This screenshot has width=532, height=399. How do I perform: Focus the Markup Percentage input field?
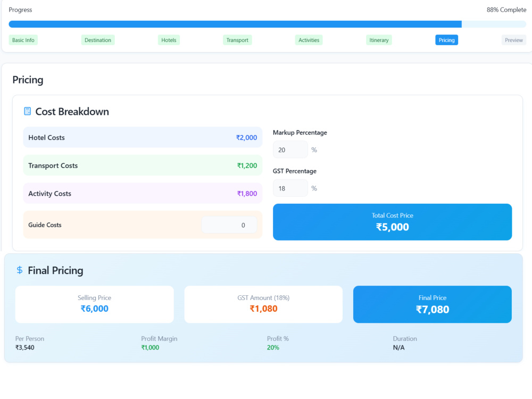pyautogui.click(x=290, y=149)
